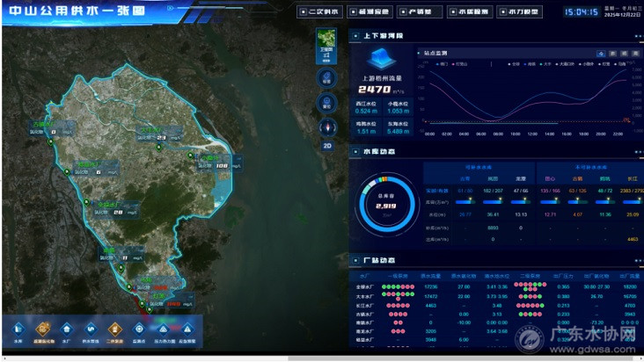Click the 应急预警 emergency warning icon
The image size is (644, 362).
(187, 329)
